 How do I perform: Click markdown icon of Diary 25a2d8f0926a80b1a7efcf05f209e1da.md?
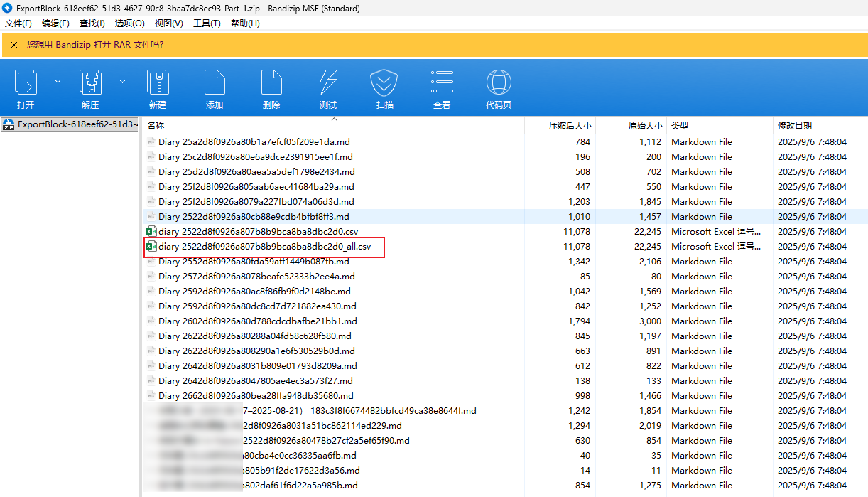pos(151,141)
